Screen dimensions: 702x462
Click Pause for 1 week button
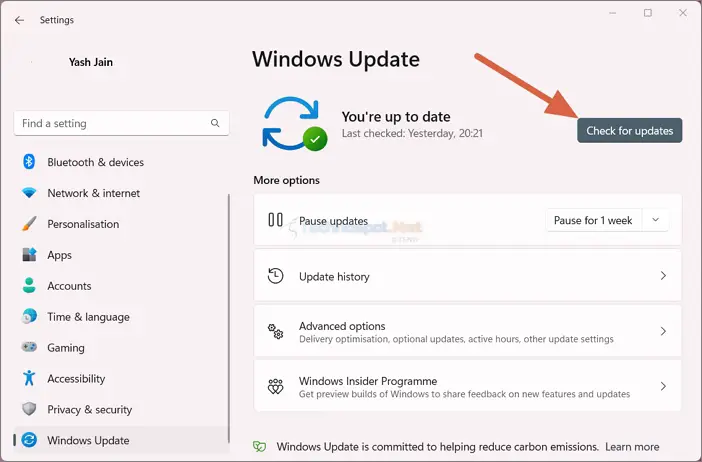(x=593, y=220)
